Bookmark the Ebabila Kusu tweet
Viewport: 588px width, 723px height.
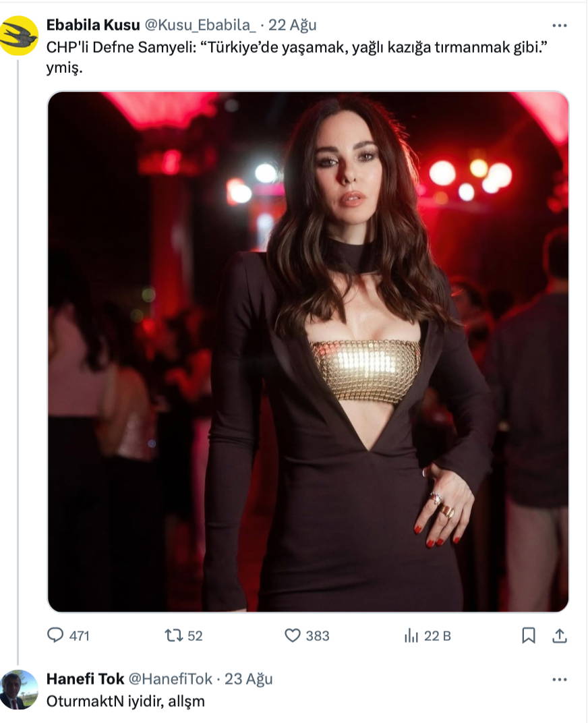click(529, 635)
